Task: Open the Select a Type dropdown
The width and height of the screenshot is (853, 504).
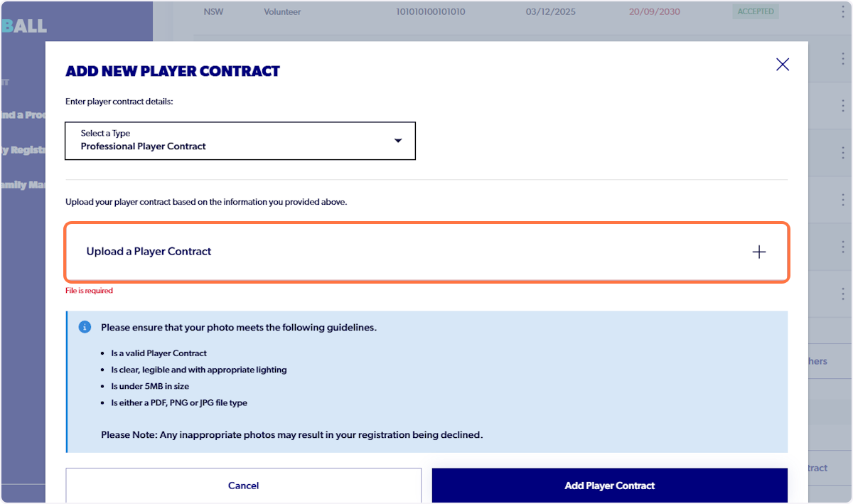Action: [240, 141]
